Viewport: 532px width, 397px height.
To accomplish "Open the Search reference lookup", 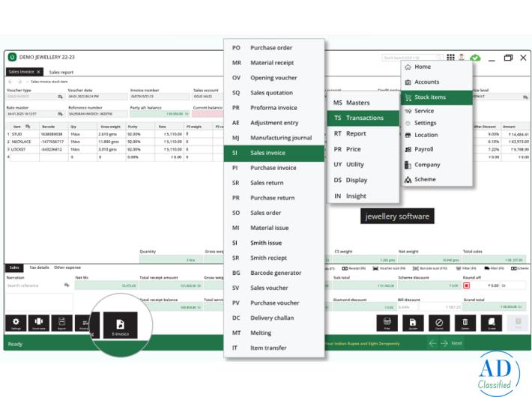I will pos(67,285).
